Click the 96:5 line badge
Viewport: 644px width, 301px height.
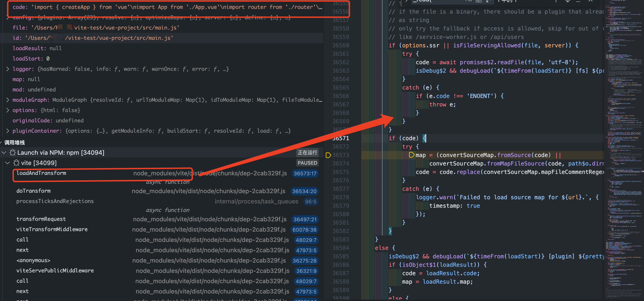pos(310,202)
